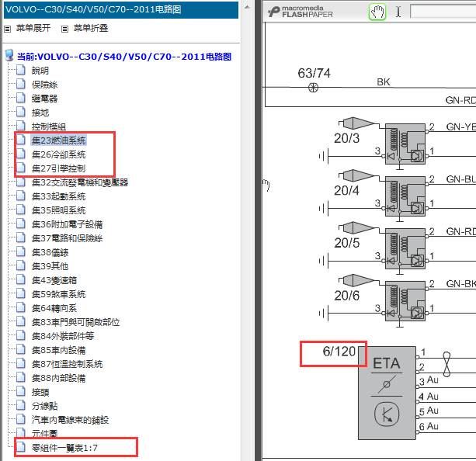The image size is (476, 461).
Task: Click the page icon next to 零組件一覽表1:7
Action: tap(21, 447)
